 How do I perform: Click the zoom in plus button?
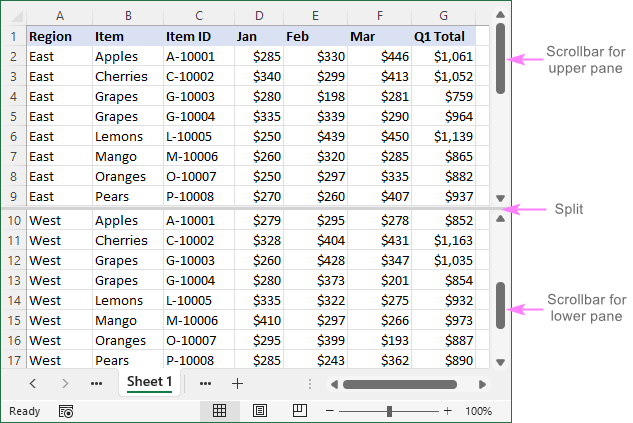450,411
